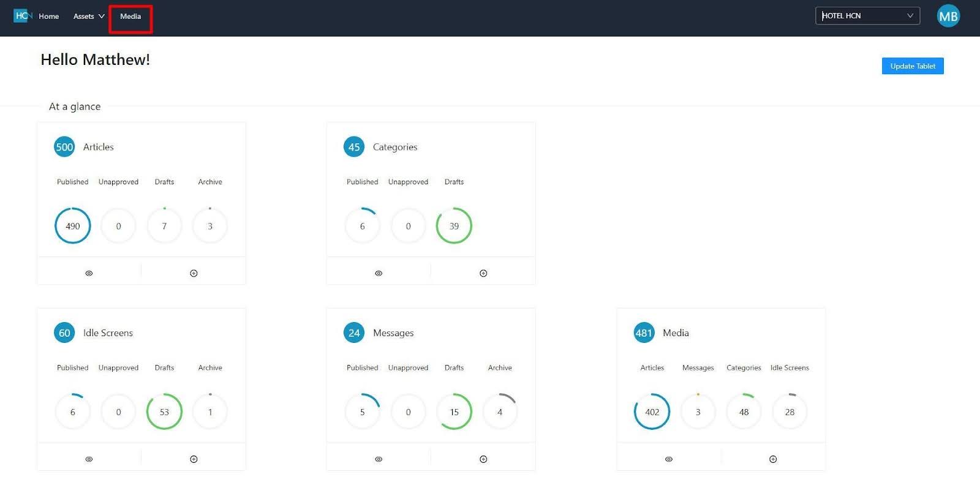View Articles using the eye icon
980x488 pixels.
(x=89, y=273)
